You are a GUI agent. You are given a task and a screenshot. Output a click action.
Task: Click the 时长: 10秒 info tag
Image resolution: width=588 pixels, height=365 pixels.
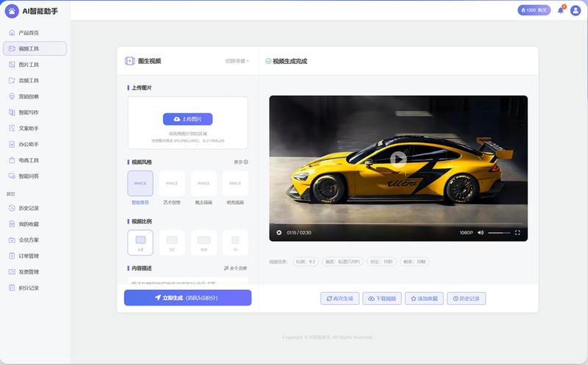point(381,261)
